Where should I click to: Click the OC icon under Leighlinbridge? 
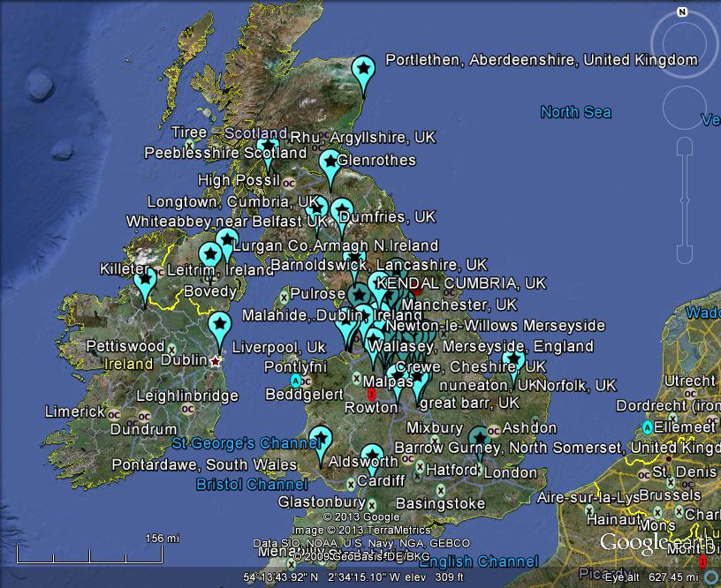point(187,409)
